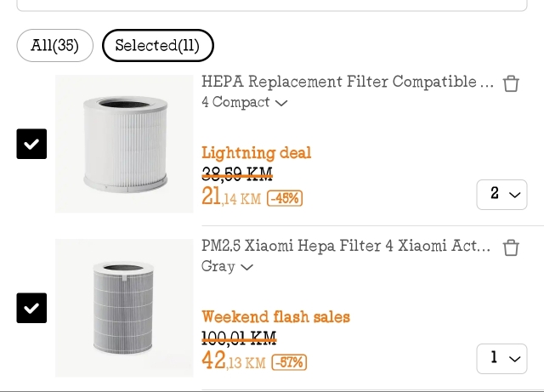Click the -45% discount badge

tap(285, 199)
